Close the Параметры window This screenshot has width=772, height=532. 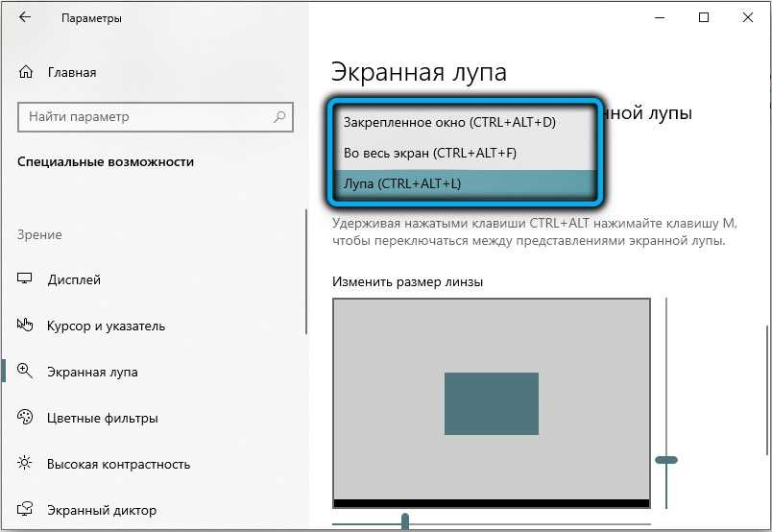pyautogui.click(x=747, y=17)
